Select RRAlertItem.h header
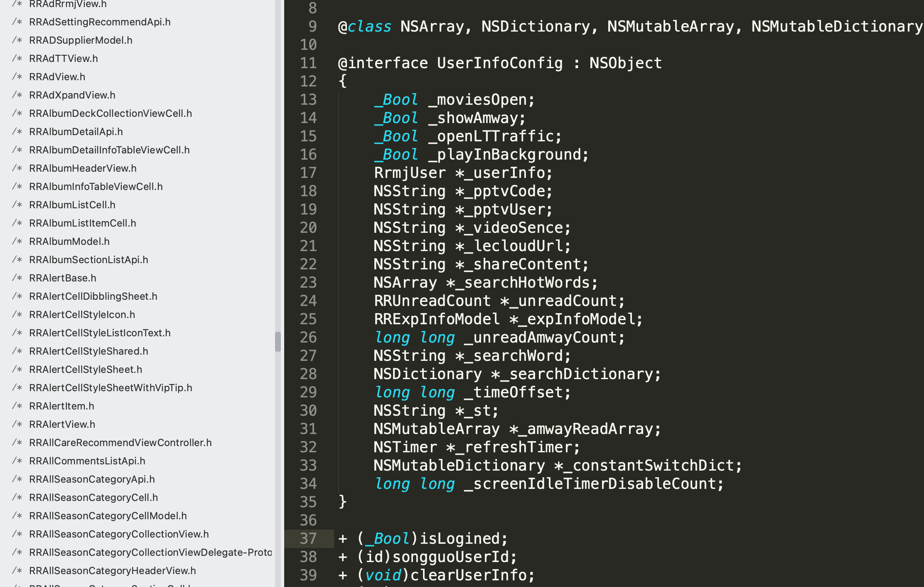 61,406
